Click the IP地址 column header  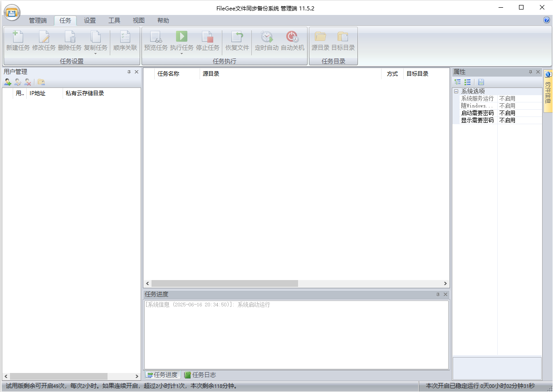(x=44, y=93)
